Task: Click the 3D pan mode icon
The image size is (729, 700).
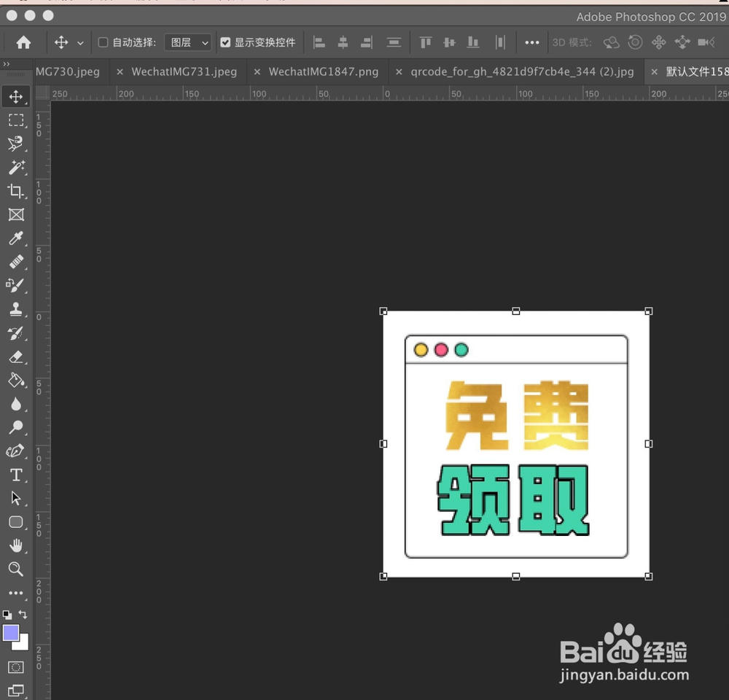Action: click(x=659, y=43)
